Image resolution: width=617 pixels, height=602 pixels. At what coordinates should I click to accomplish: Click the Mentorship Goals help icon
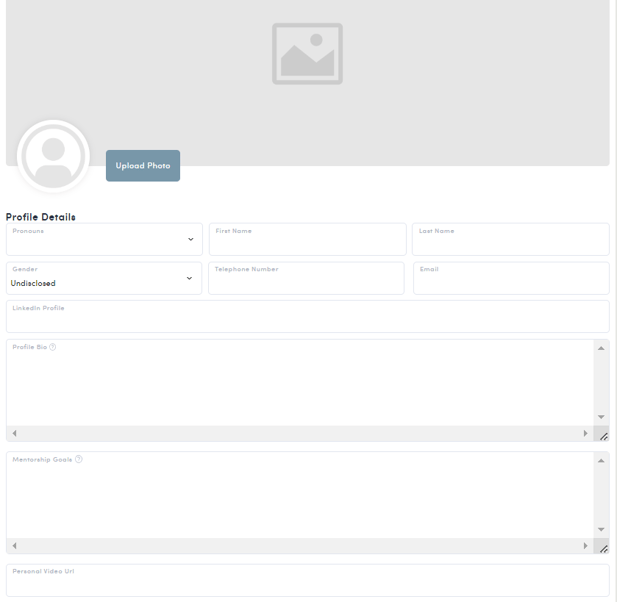(79, 459)
